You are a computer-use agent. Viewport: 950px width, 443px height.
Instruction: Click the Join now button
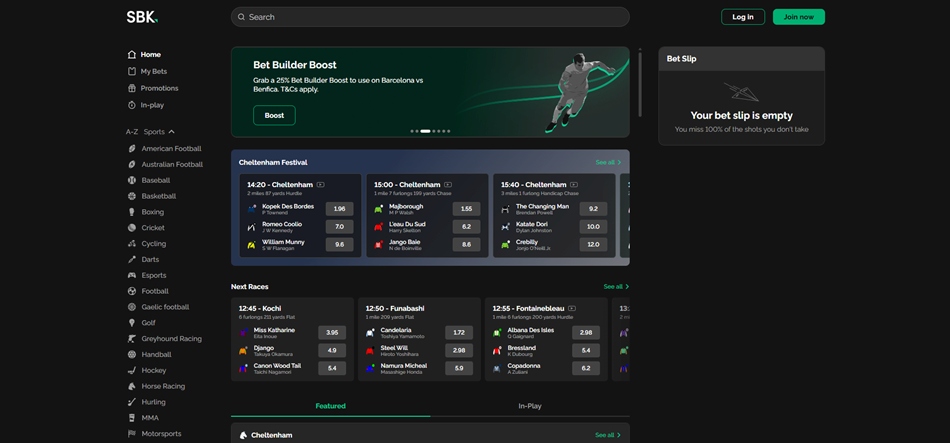click(x=799, y=17)
